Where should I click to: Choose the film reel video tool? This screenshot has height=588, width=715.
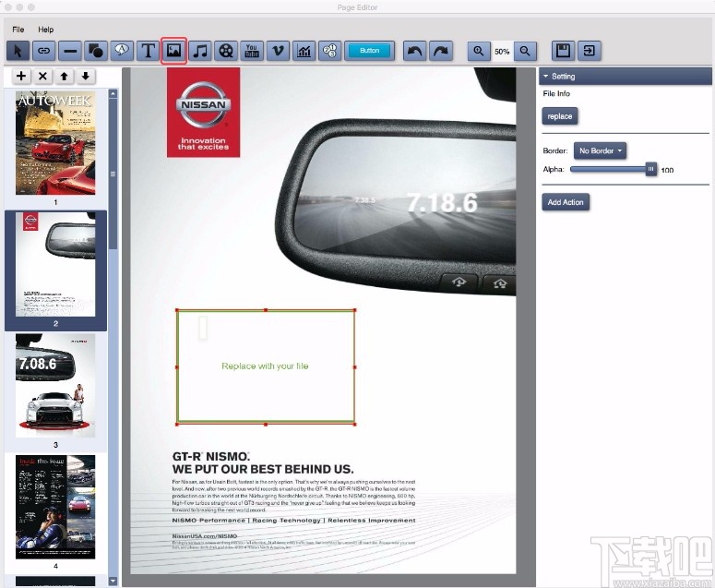point(226,51)
